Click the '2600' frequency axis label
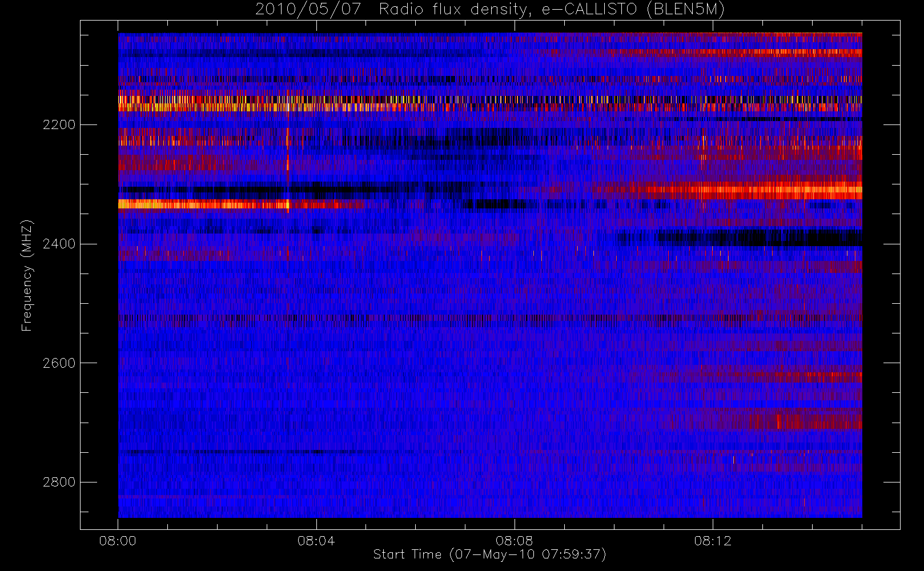 (59, 363)
